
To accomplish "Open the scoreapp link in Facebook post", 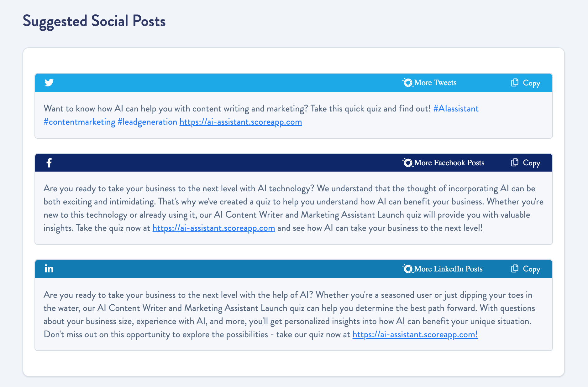I will click(x=213, y=228).
